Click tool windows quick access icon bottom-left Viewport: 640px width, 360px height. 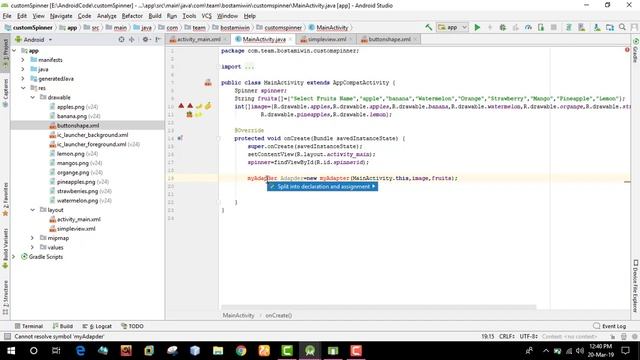7,336
